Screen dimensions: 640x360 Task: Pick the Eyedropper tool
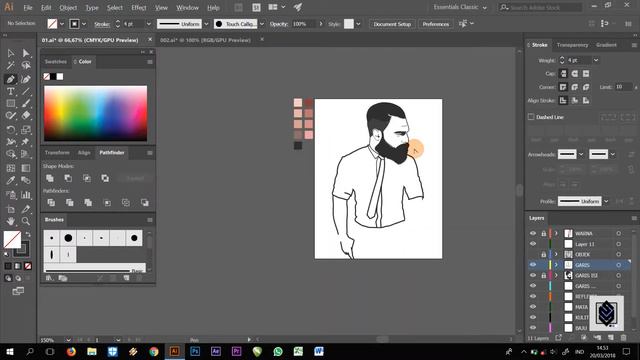[x=11, y=180]
